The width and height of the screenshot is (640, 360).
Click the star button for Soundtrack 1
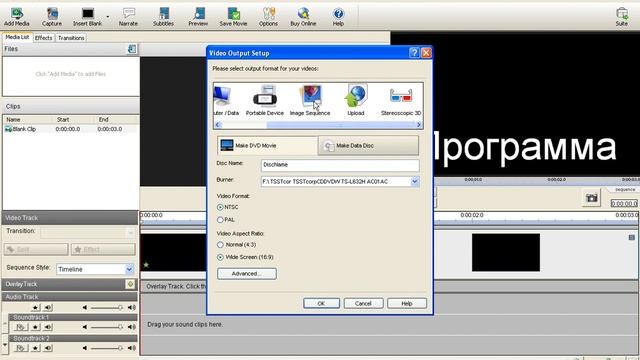click(x=36, y=327)
